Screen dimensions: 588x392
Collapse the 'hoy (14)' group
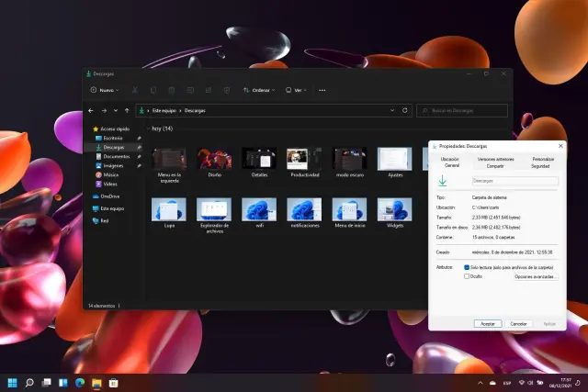[149, 129]
